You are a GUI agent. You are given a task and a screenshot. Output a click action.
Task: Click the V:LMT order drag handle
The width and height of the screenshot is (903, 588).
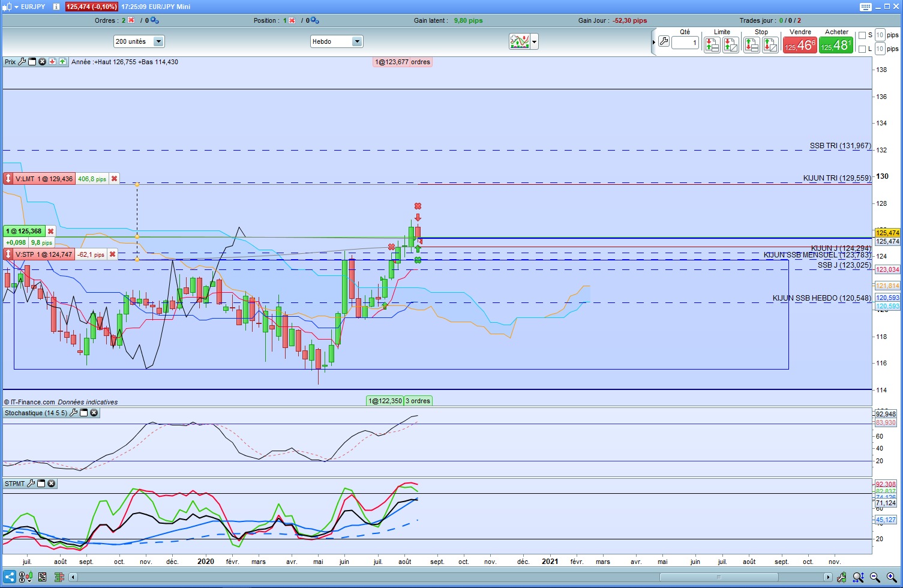pyautogui.click(x=8, y=179)
